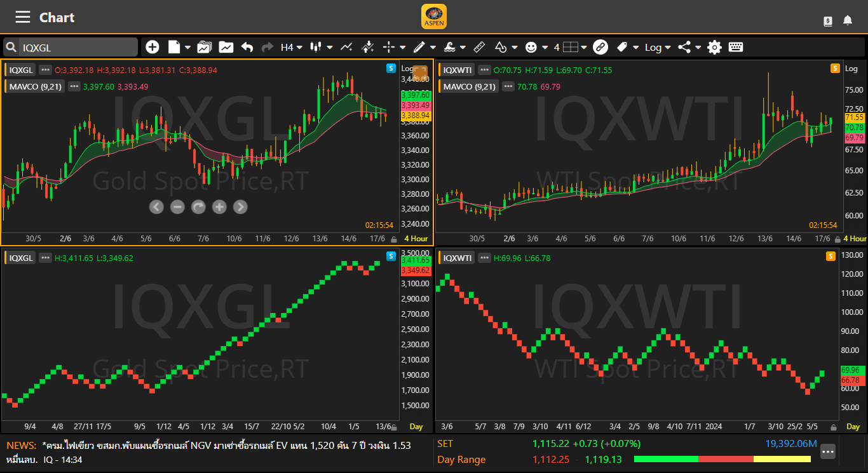Click the add chart plus icon

(153, 47)
